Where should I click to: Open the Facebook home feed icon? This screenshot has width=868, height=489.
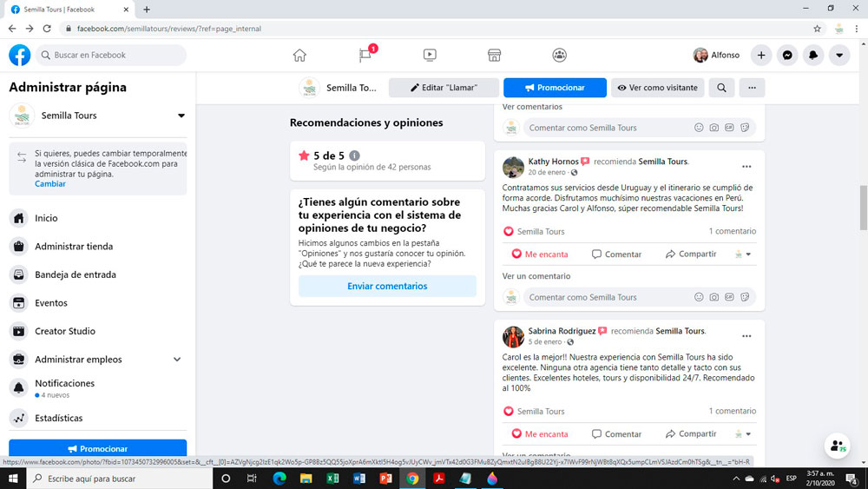click(x=299, y=55)
